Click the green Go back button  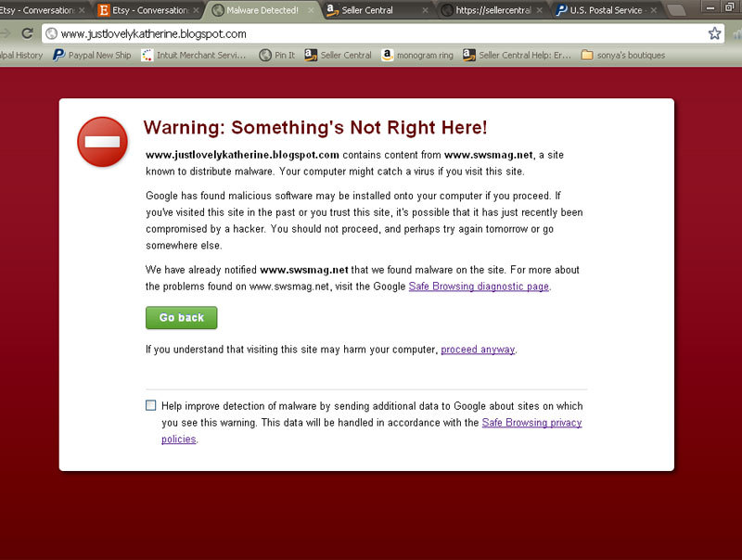(181, 317)
